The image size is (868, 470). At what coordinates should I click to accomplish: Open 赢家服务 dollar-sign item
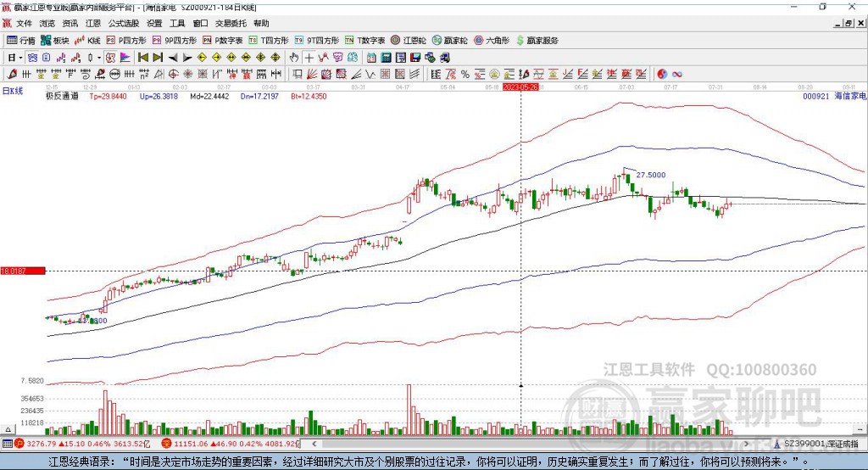tap(537, 41)
